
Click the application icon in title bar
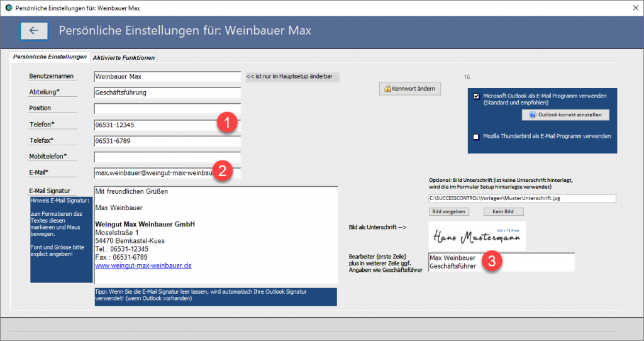[x=9, y=8]
